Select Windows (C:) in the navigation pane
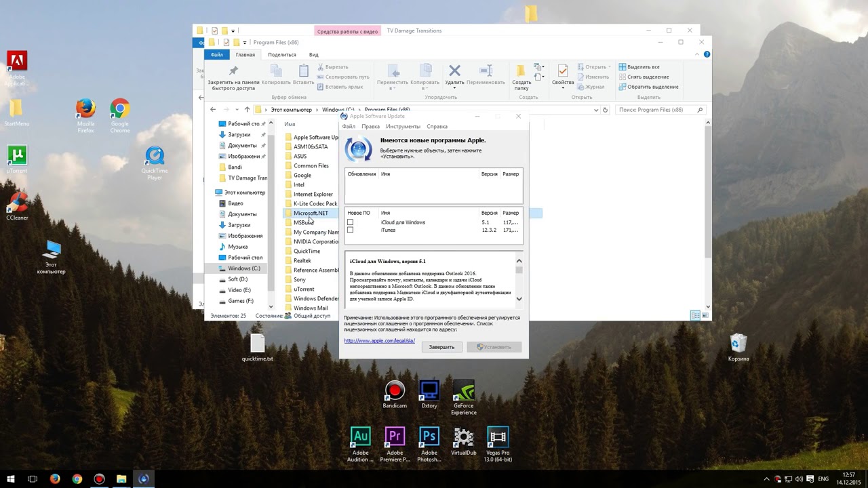 (243, 268)
